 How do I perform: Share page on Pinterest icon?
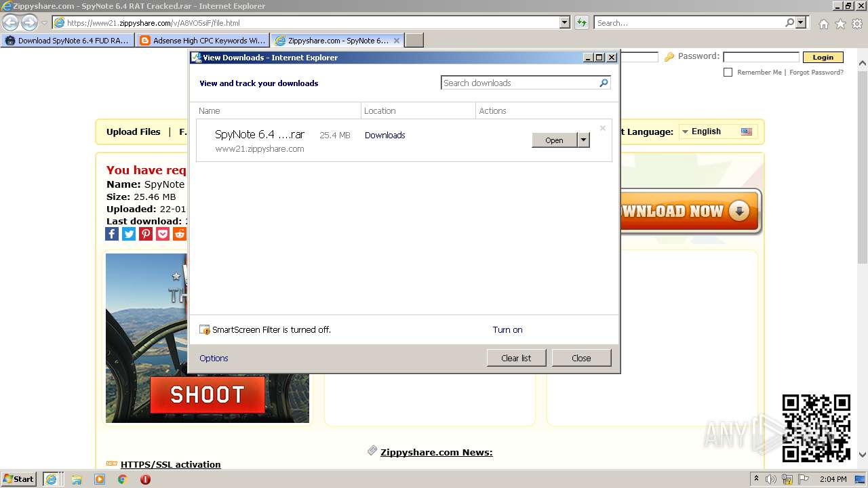(146, 234)
